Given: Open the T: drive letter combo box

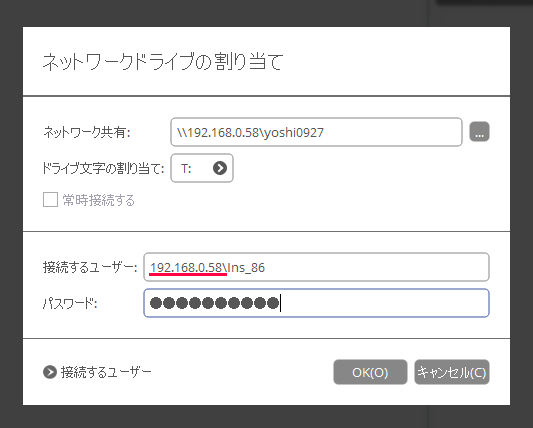Looking at the screenshot, I should click(202, 168).
